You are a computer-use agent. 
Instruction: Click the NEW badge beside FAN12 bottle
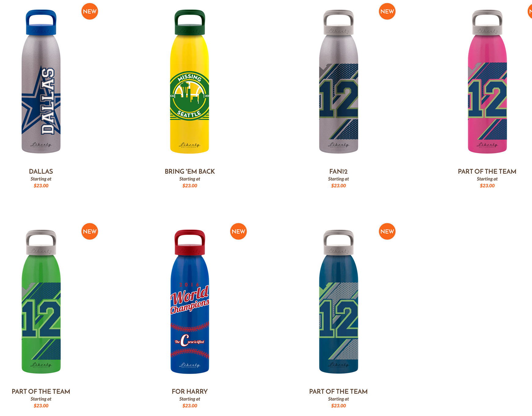point(387,12)
